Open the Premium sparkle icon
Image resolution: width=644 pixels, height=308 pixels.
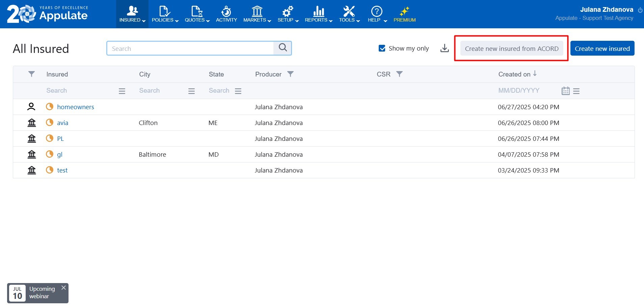pyautogui.click(x=404, y=12)
